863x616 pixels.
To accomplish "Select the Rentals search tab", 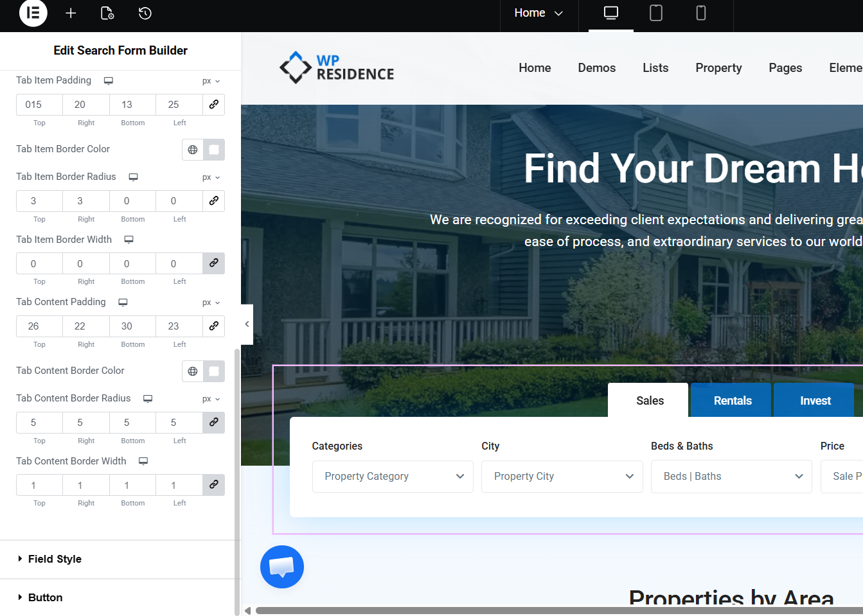I will point(732,400).
